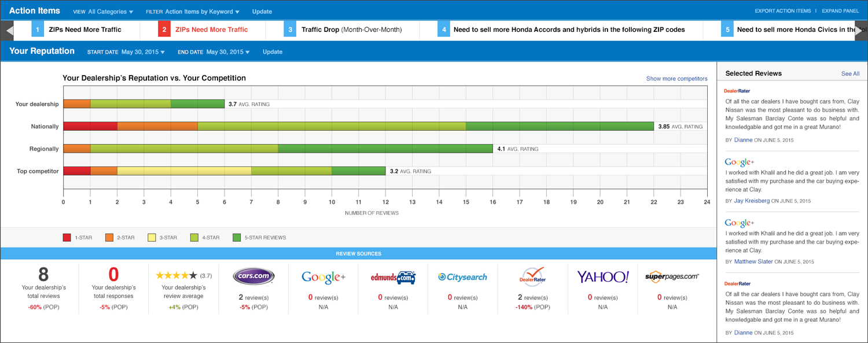Click the red 1-star segment of the Nationally bar
868x343 pixels.
pyautogui.click(x=90, y=126)
